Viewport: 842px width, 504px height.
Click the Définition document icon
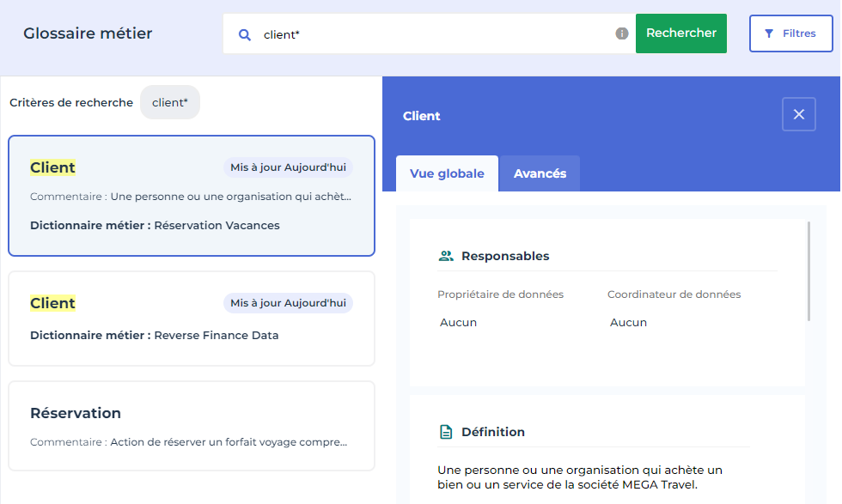446,432
